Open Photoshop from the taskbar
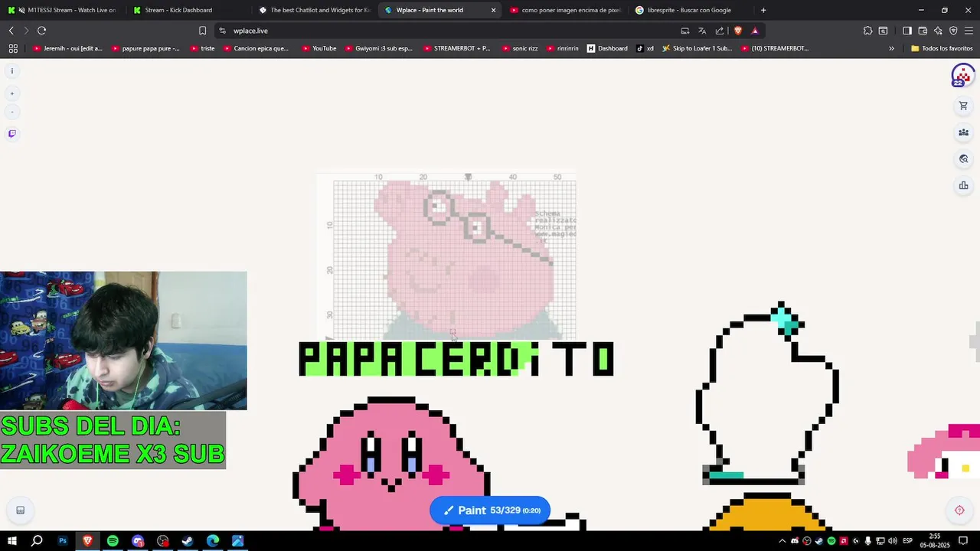The width and height of the screenshot is (980, 551). tap(63, 541)
